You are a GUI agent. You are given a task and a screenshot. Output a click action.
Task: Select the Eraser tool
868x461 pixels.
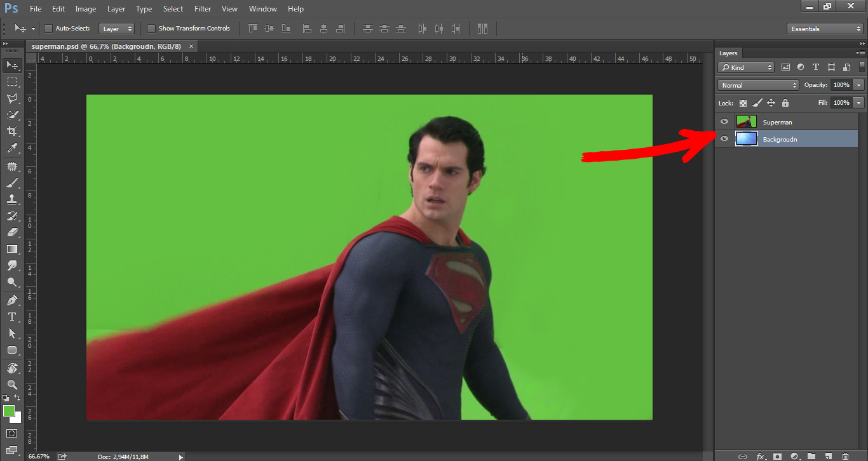point(12,232)
